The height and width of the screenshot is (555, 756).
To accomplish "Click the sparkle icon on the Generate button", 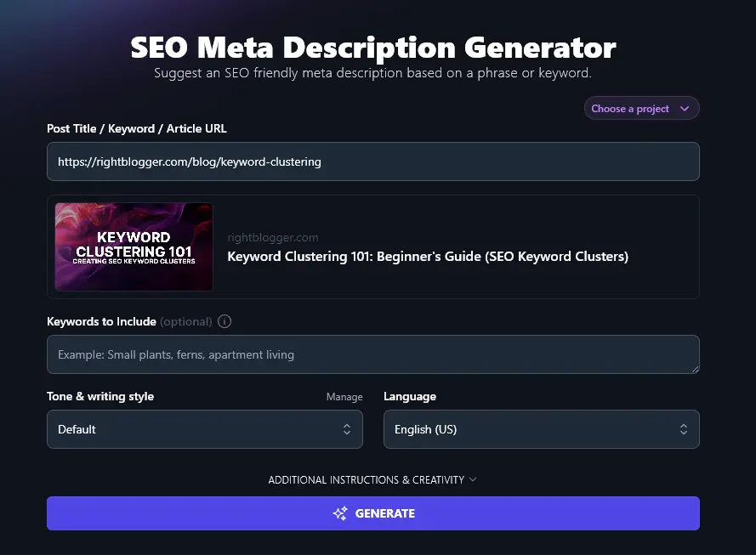I will (x=340, y=513).
